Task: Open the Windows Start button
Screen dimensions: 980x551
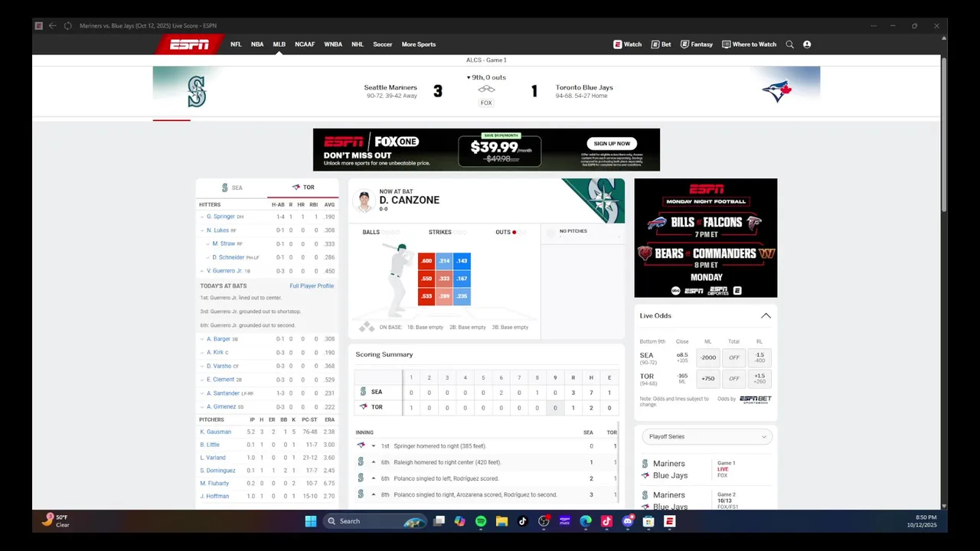Action: tap(310, 521)
